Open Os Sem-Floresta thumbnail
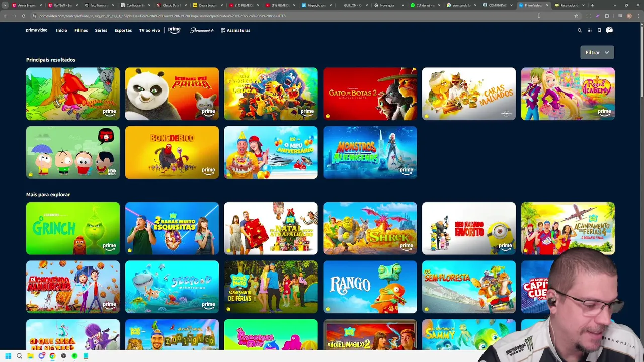 click(469, 287)
